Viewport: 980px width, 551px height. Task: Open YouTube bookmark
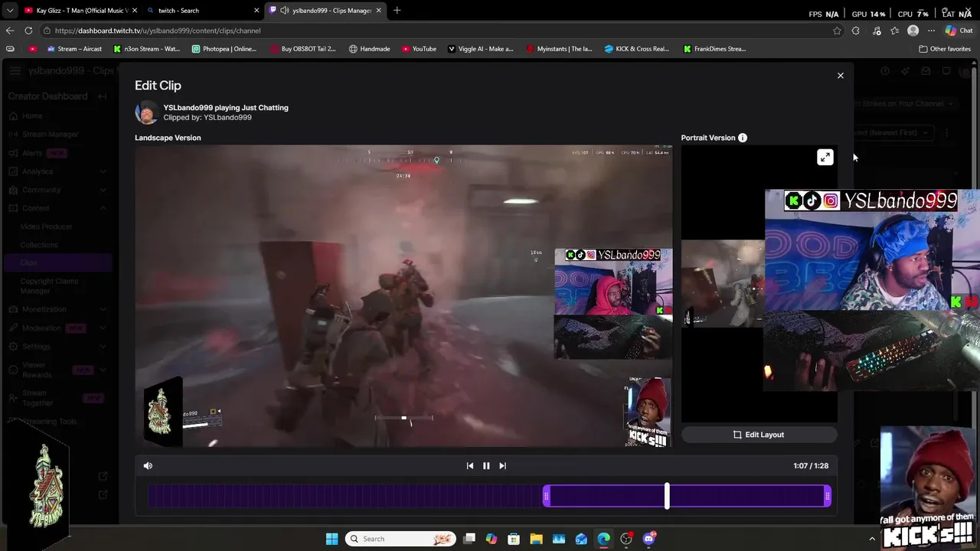(419, 49)
